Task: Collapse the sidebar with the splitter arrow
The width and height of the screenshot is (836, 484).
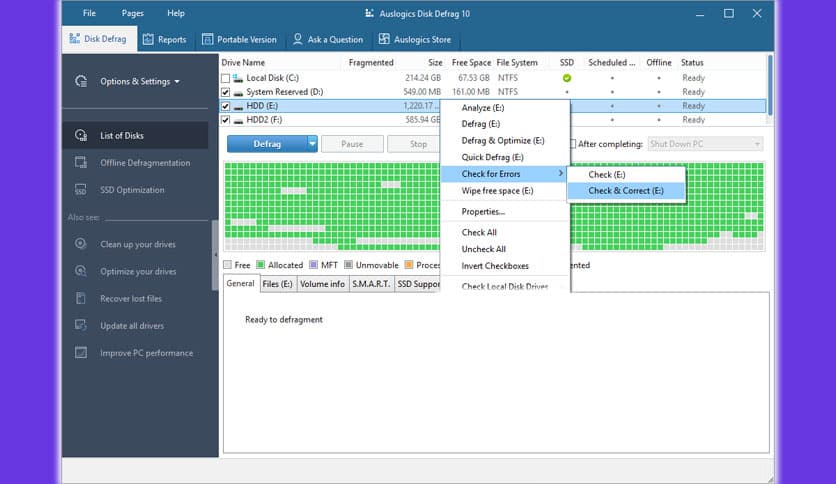Action: [215, 255]
